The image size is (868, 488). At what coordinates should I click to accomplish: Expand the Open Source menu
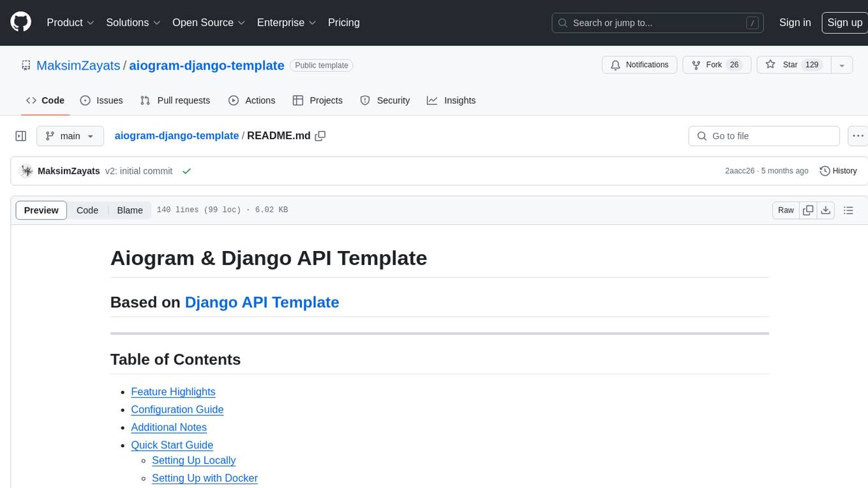[209, 22]
